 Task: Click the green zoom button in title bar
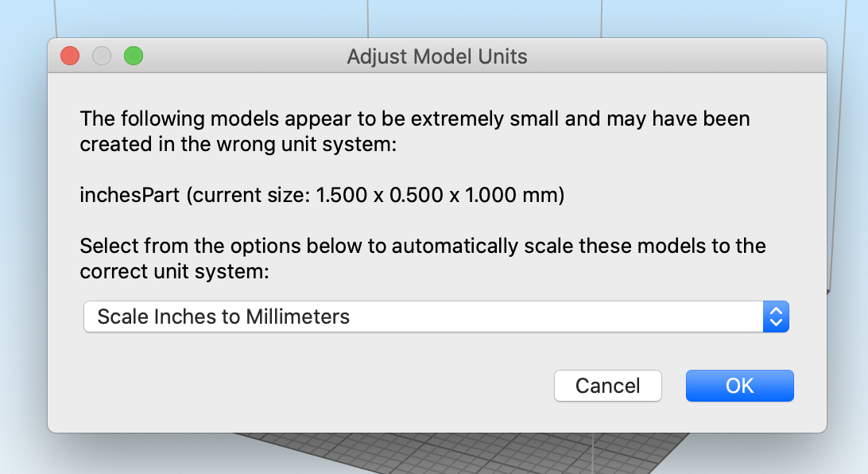point(134,56)
